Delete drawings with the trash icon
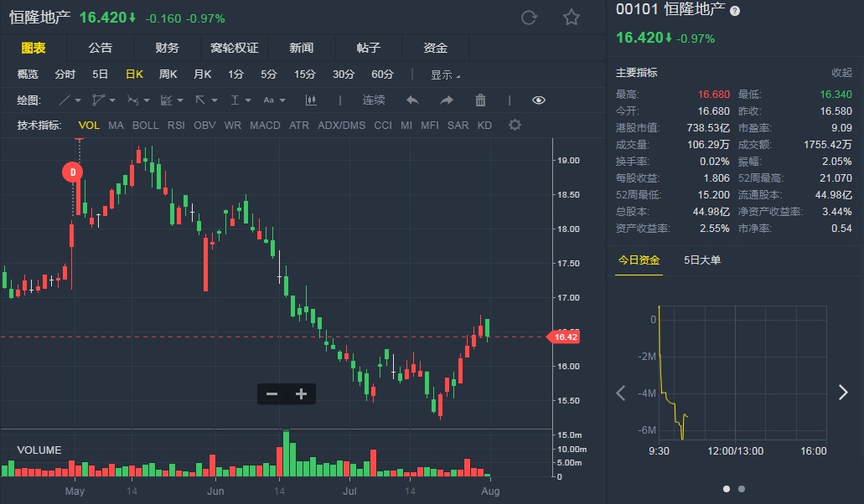Image resolution: width=864 pixels, height=504 pixels. coord(480,100)
